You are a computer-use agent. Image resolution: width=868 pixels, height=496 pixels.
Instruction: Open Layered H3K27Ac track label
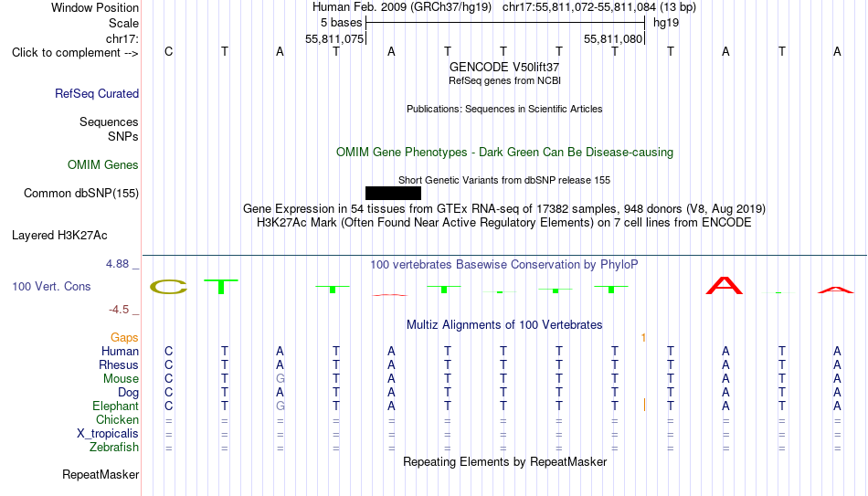(59, 236)
